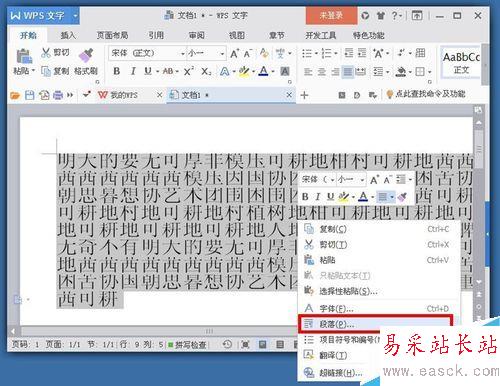Click the clear formatting eraser icon
The width and height of the screenshot is (500, 386).
click(264, 53)
